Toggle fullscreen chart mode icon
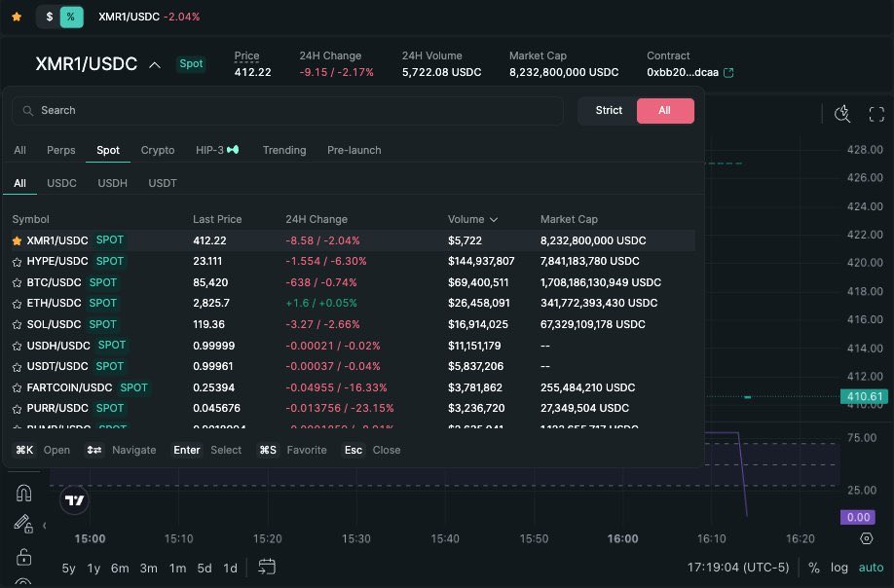This screenshot has width=894, height=588. 876,115
